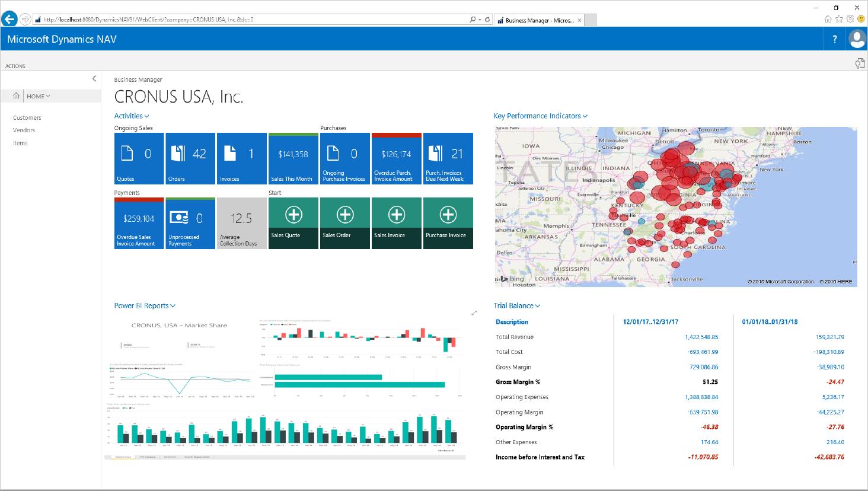Screen dimensions: 868x491
Task: Open Overdue Purch. Invoice Amount tile
Action: (x=397, y=158)
